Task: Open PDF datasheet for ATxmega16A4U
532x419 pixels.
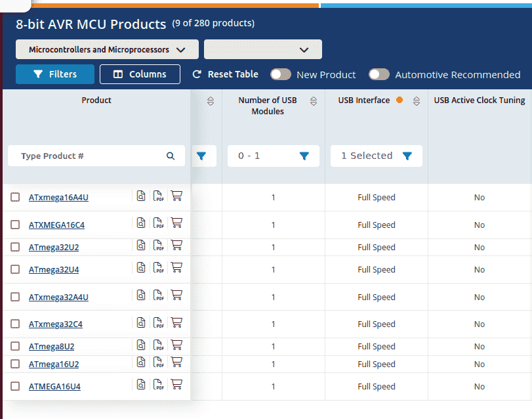Action: (159, 196)
